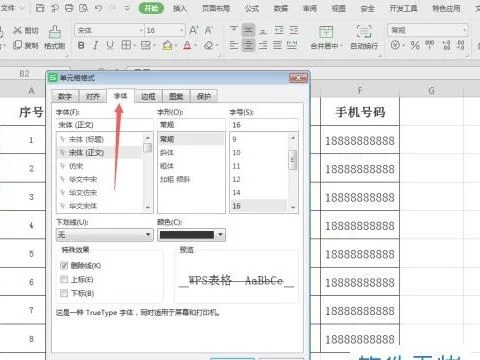480x360 pixels.
Task: Toggle italic formatting in ribbon
Action: 96,45
